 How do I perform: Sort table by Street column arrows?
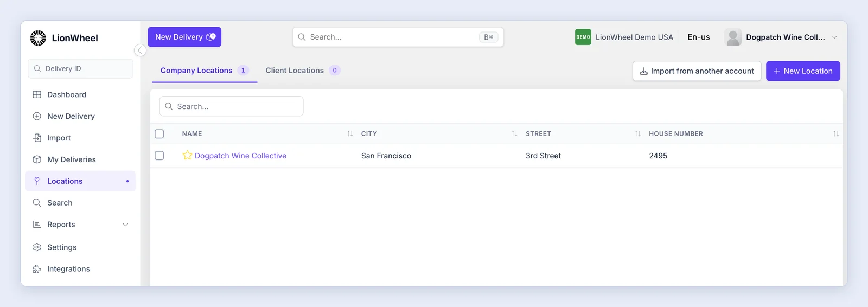637,133
